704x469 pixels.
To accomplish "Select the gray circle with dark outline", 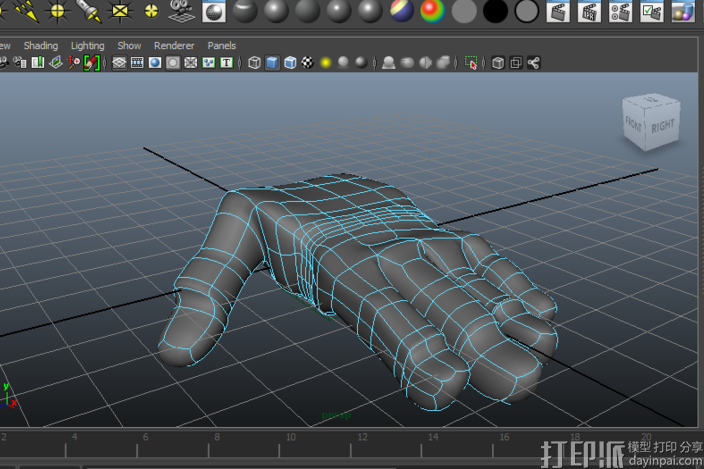I will [526, 11].
